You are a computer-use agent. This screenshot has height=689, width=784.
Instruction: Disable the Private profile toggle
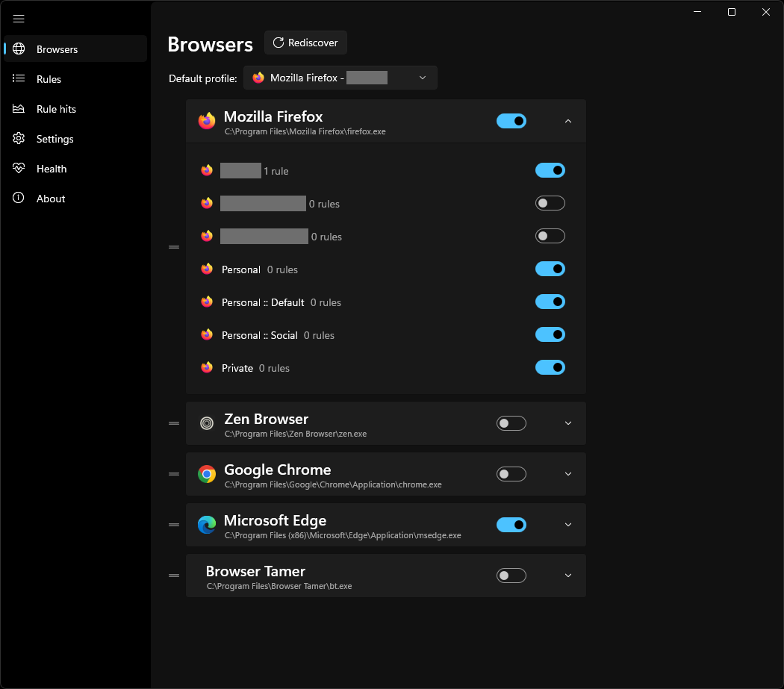point(550,367)
